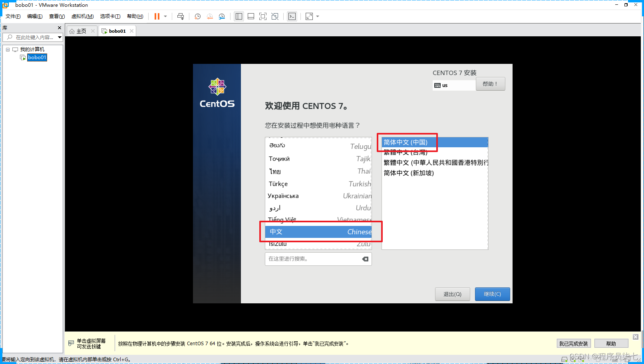Select the bobo01 virtual machine in tree
Screen dimensions: 644x364
(37, 57)
